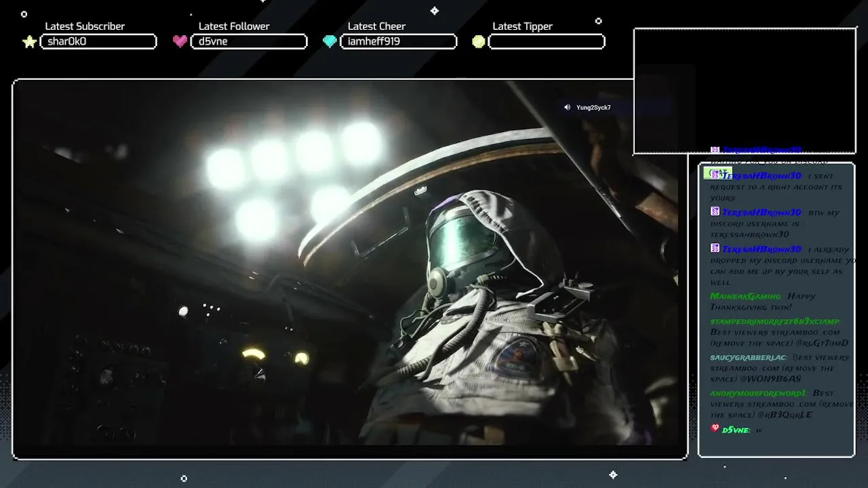
Task: Click the 'teressahbrown30' discord username text
Action: pos(749,235)
